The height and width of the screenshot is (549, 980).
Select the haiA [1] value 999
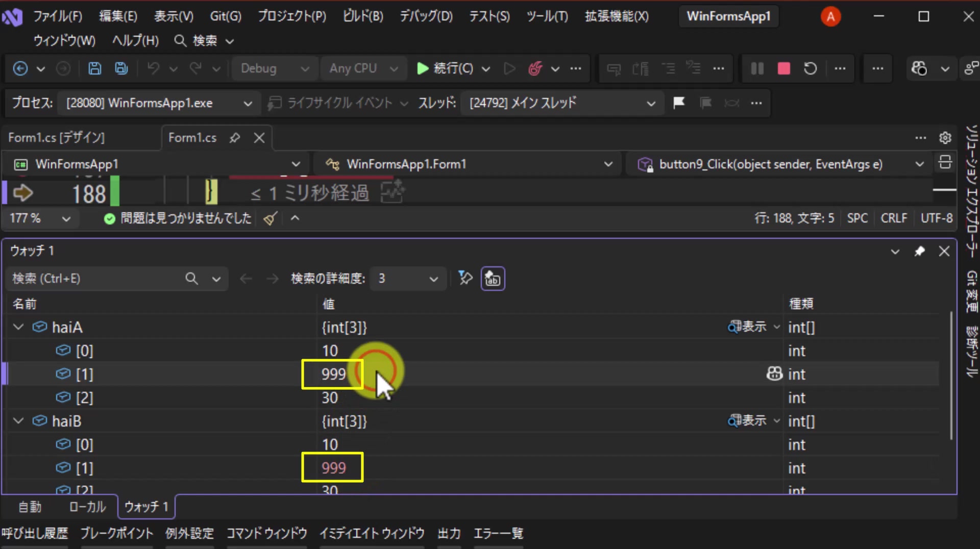click(333, 374)
